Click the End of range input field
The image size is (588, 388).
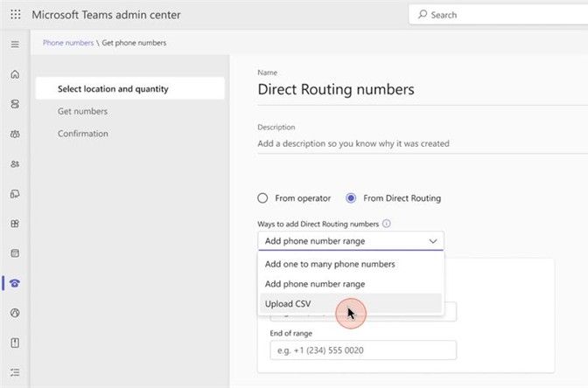tap(363, 350)
